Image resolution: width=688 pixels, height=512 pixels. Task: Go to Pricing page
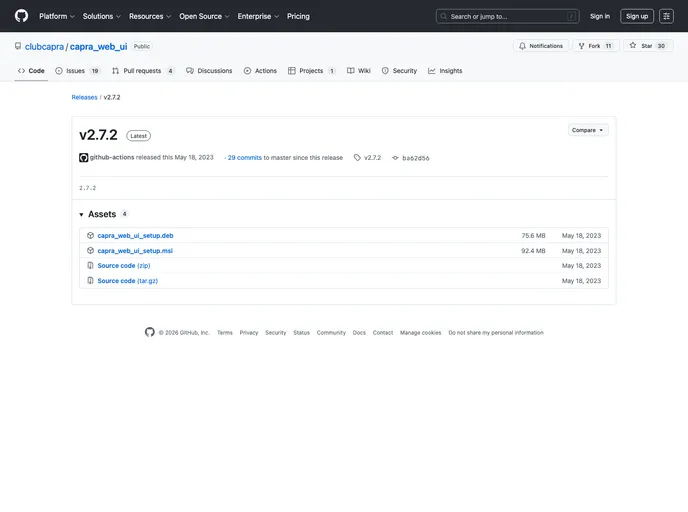pyautogui.click(x=298, y=16)
